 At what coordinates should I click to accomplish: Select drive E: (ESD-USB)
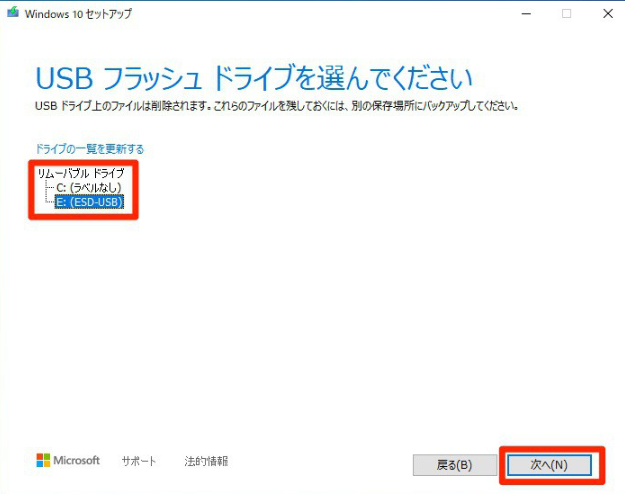[89, 202]
